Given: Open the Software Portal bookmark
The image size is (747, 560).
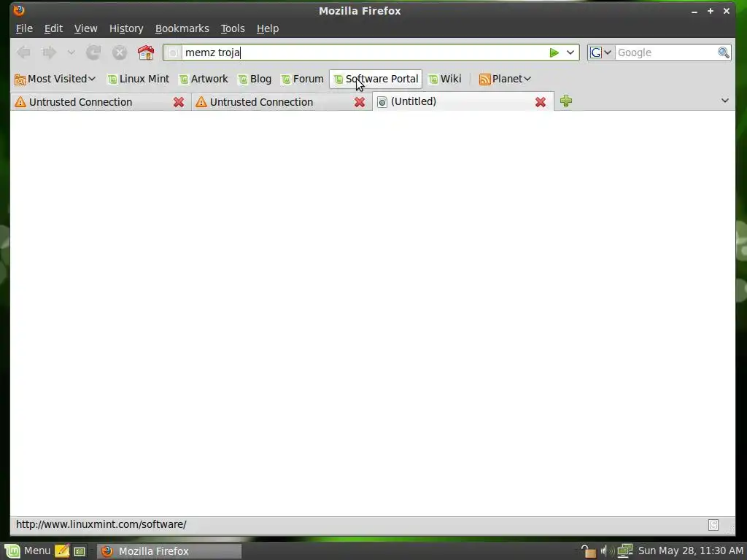Looking at the screenshot, I should coord(376,79).
